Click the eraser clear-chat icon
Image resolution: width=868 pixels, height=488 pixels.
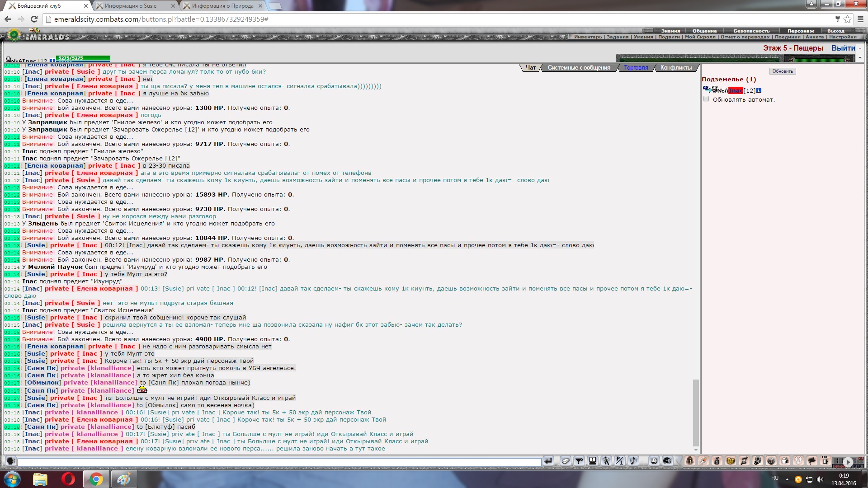tap(566, 461)
